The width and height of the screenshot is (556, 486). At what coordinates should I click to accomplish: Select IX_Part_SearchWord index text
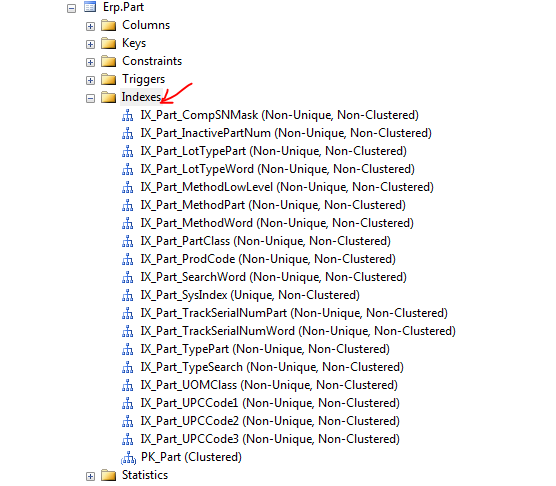(x=274, y=278)
